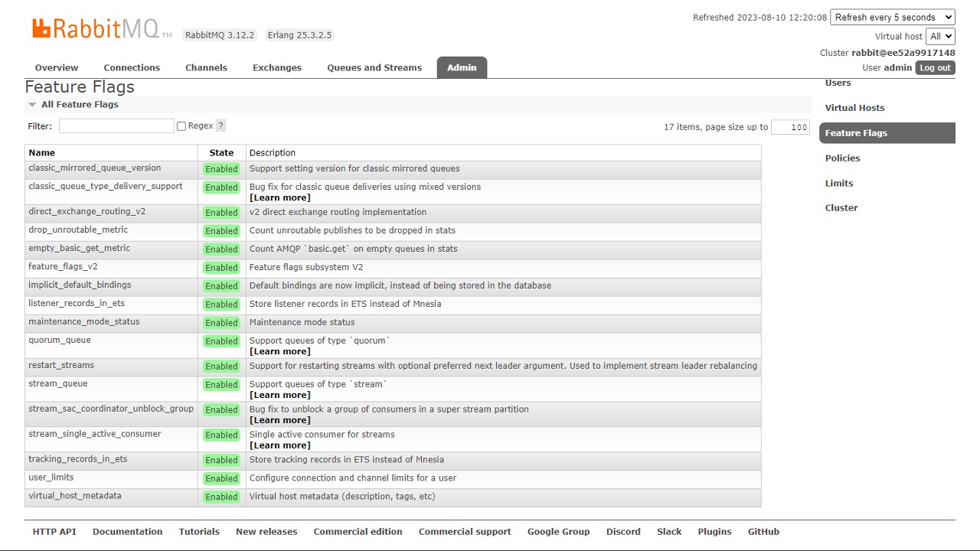
Task: Open Learn more for quorum_queue
Action: 280,351
